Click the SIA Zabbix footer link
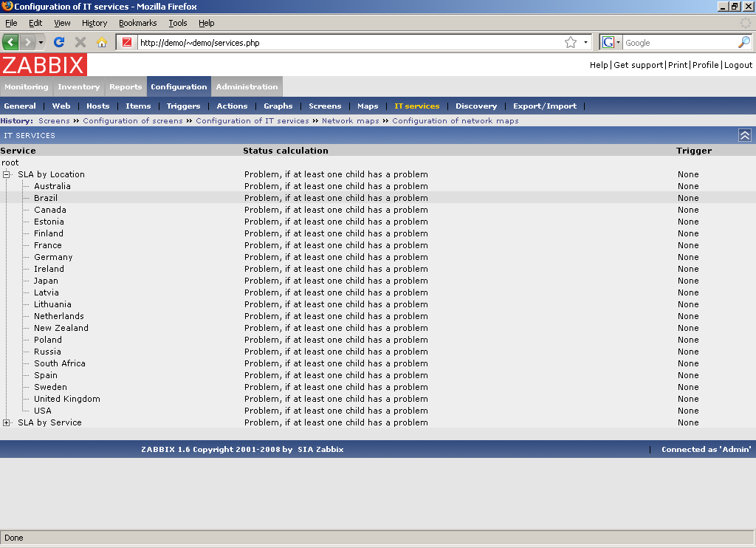Screen dimensions: 756x548 (x=320, y=449)
